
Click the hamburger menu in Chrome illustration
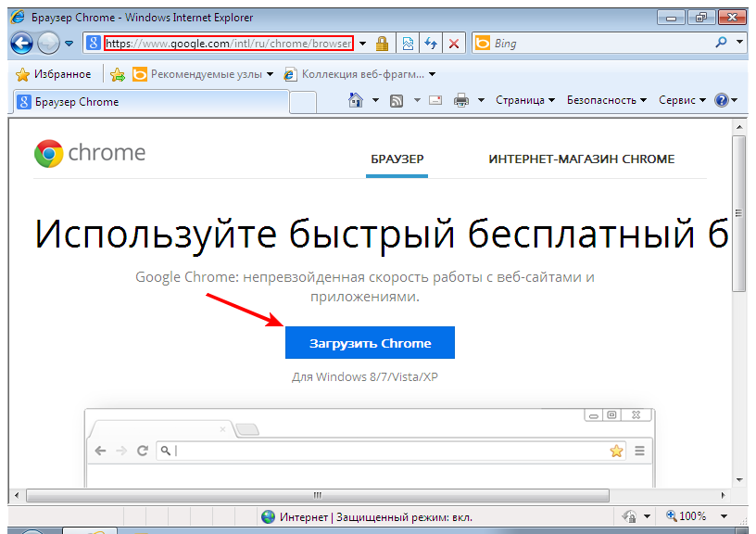point(640,451)
